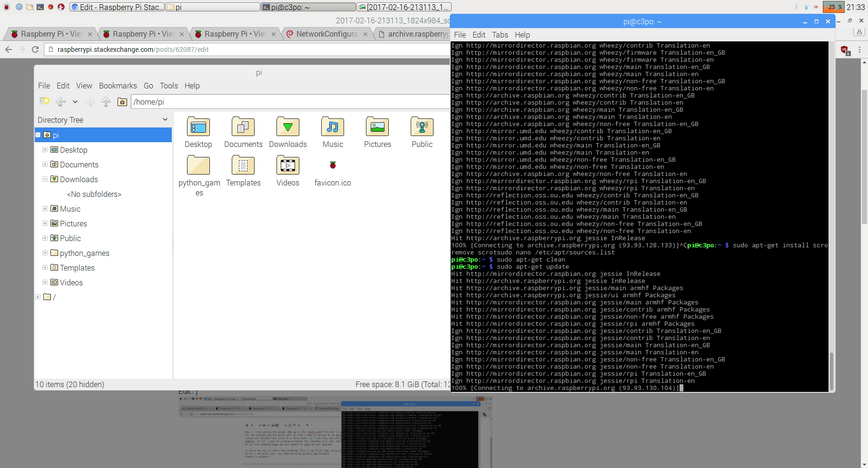Click the file manager path field /home/pi
This screenshot has height=468, width=868.
click(x=290, y=102)
